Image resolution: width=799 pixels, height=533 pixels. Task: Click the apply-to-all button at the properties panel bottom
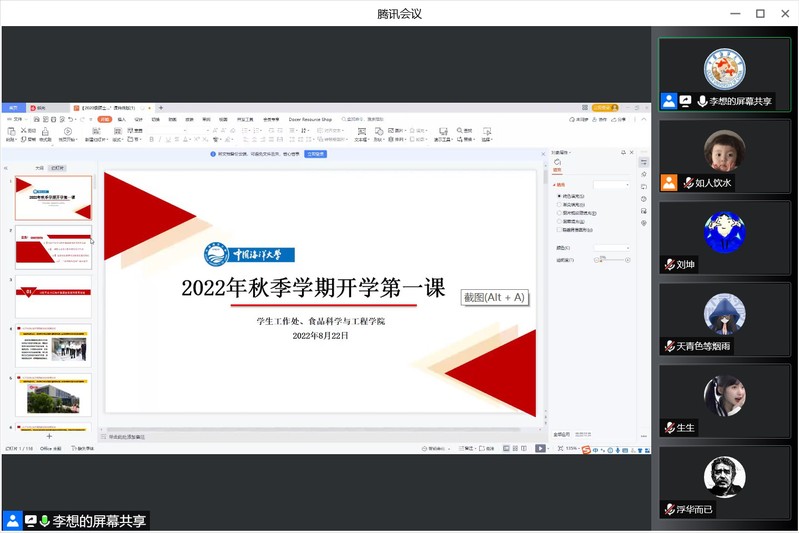[x=562, y=435]
